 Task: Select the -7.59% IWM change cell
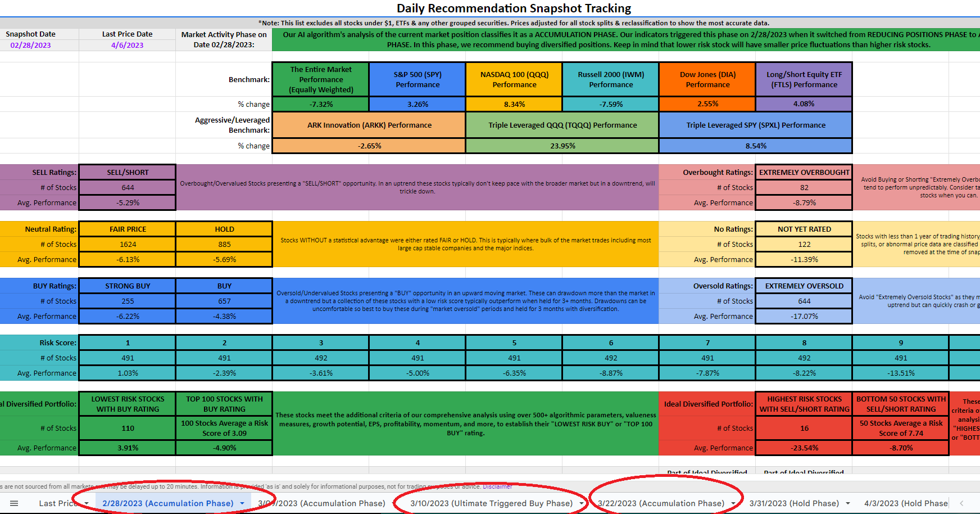(x=611, y=104)
